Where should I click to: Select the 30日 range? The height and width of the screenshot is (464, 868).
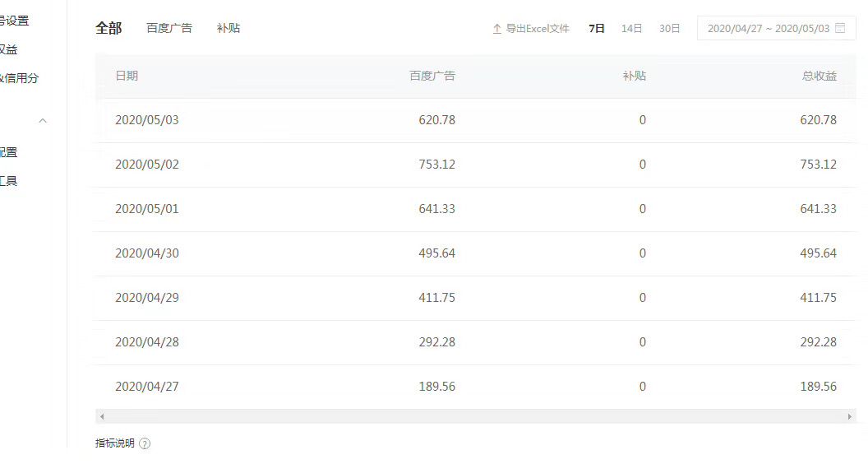pos(669,28)
